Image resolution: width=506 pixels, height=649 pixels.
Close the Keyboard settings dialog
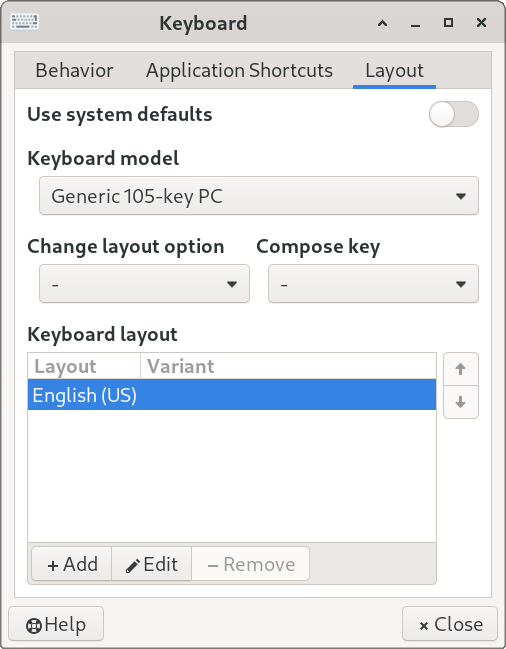pos(450,624)
